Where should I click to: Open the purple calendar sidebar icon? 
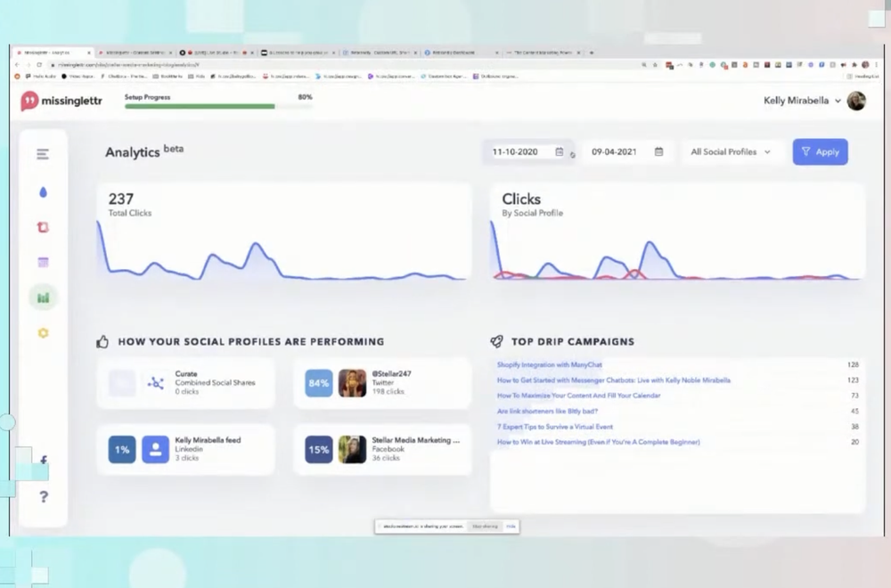pyautogui.click(x=43, y=263)
